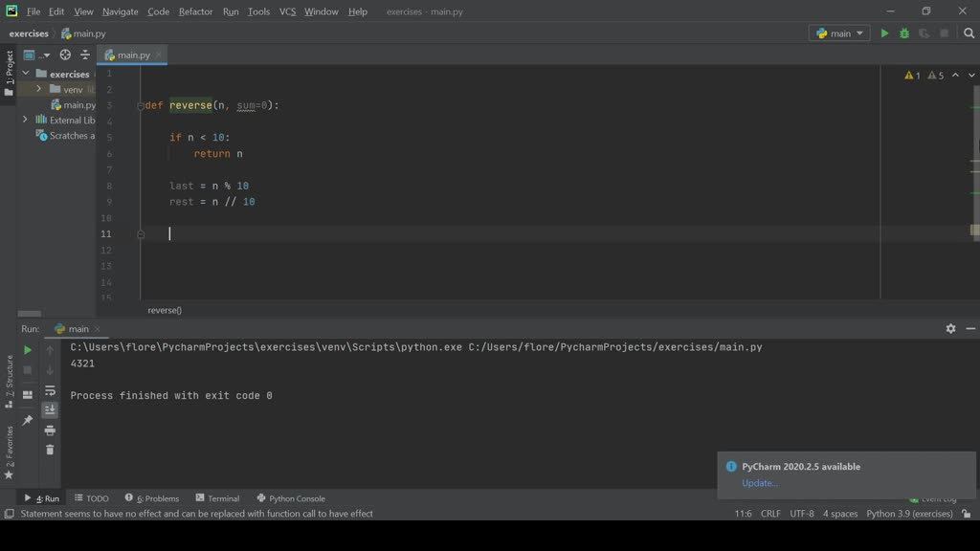Expand the venv folder in project tree
Viewport: 980px width, 551px height.
tap(39, 89)
